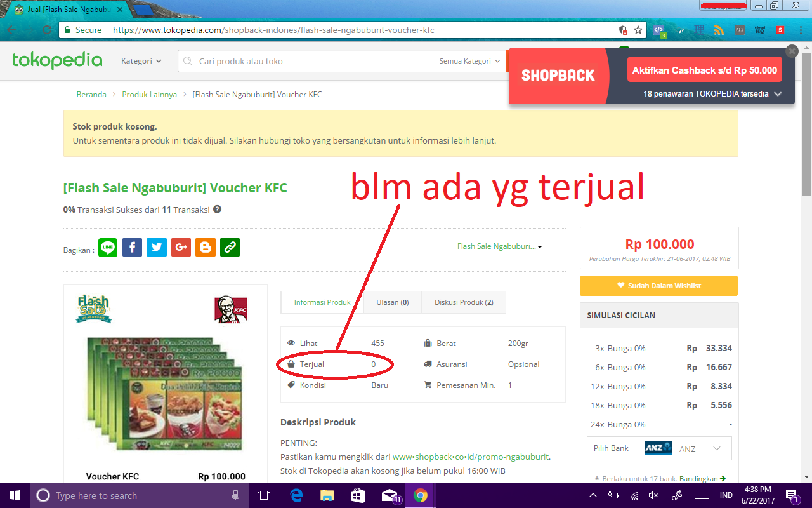The height and width of the screenshot is (508, 812).
Task: Click the 200gr Berat value
Action: [518, 344]
